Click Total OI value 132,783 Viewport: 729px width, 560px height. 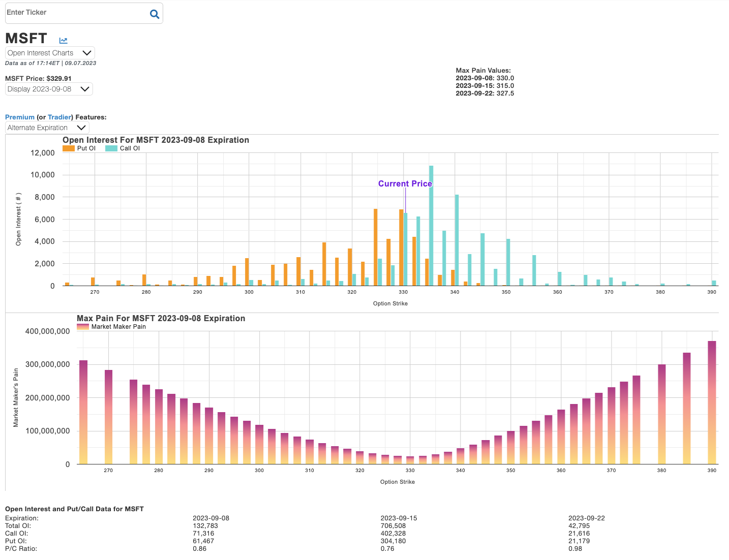point(205,526)
